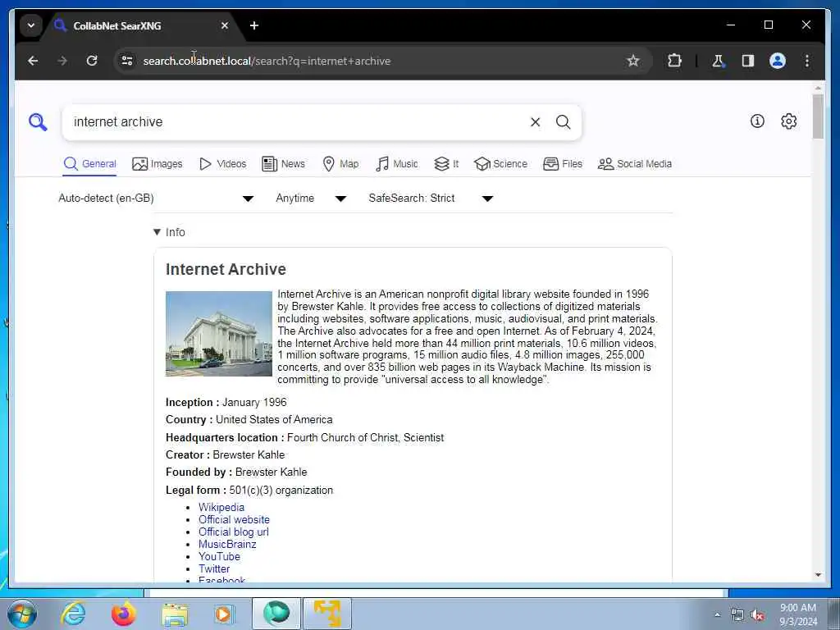Viewport: 840px width, 630px height.
Task: Open the Auto-detect (en-GB) language dropdown
Action: [156, 199]
